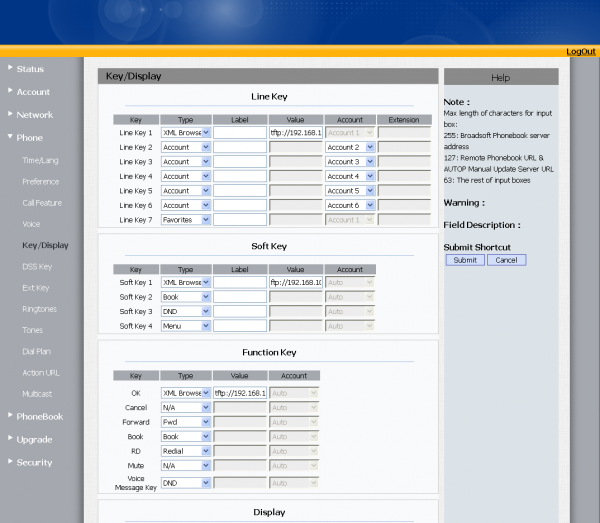
Task: Click Soft Key 1 Value field
Action: click(x=296, y=282)
